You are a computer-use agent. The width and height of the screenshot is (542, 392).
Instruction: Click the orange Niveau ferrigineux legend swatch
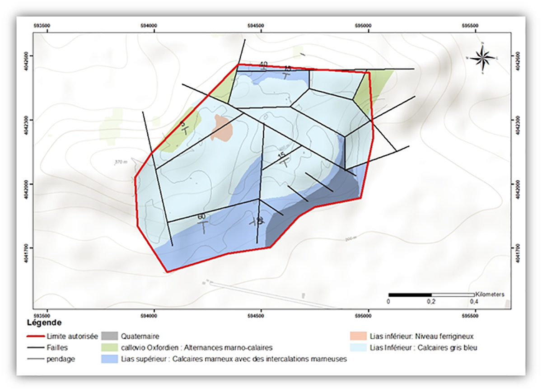[x=358, y=336]
